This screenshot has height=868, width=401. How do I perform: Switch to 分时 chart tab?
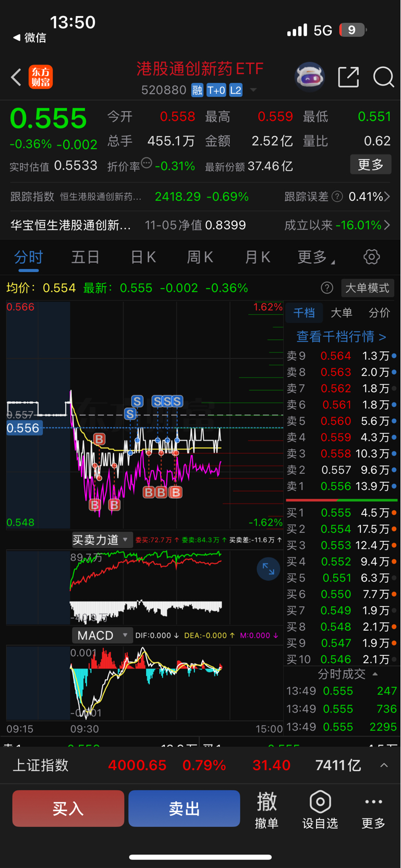(29, 257)
